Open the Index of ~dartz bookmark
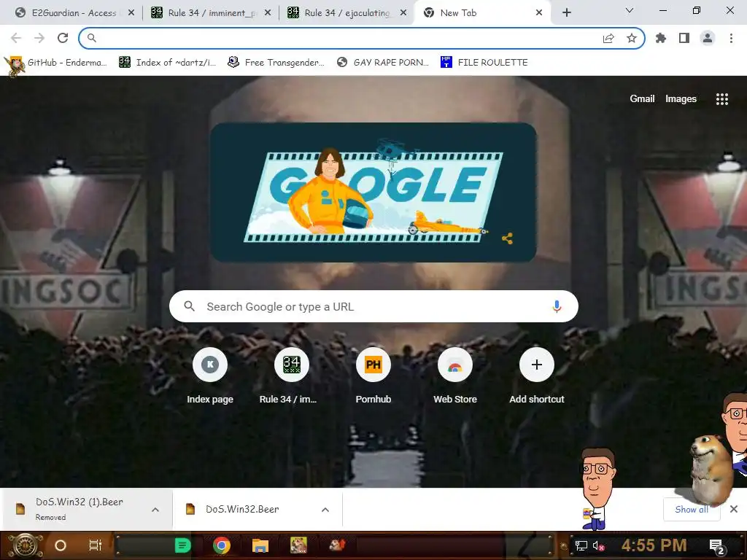 point(168,63)
